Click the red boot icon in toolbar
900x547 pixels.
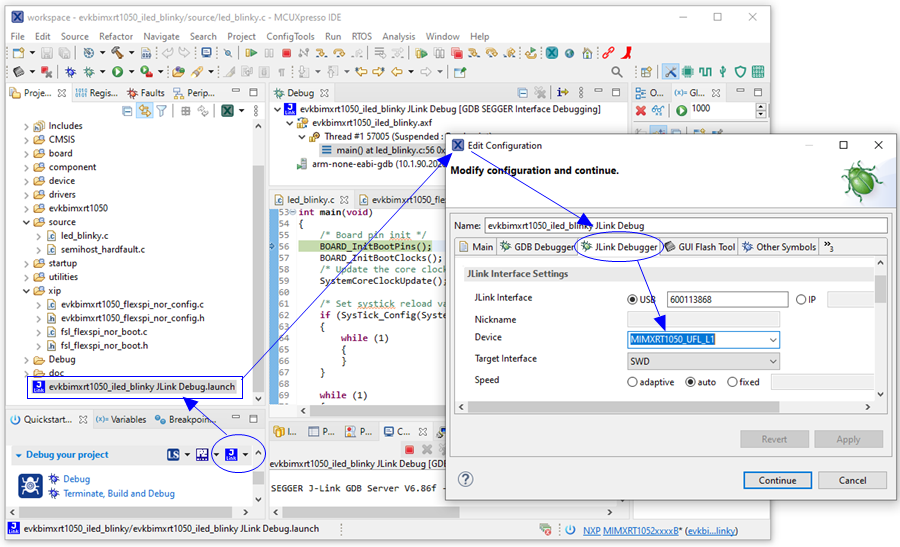point(627,53)
